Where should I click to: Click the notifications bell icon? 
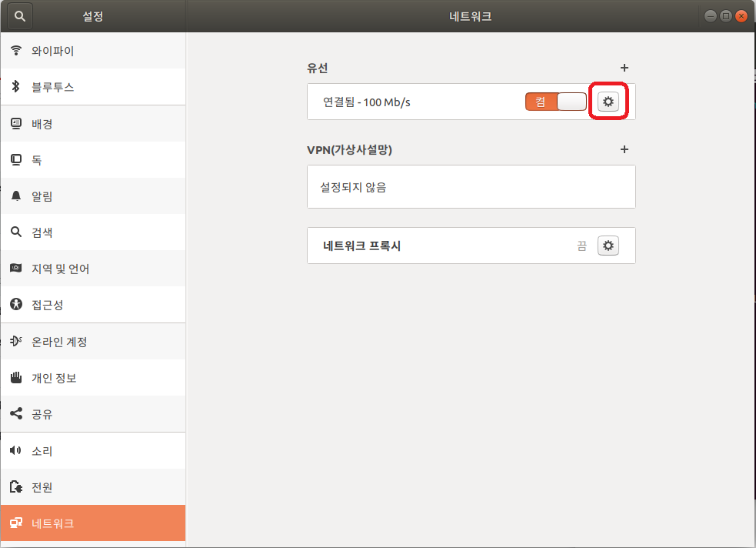tap(16, 195)
